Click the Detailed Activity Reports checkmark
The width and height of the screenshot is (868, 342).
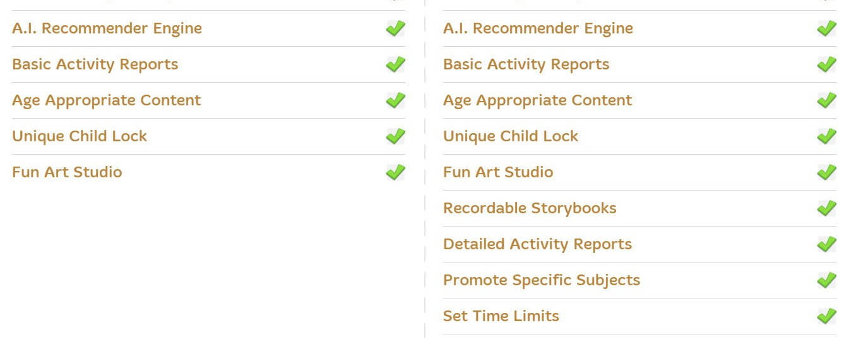pos(827,244)
